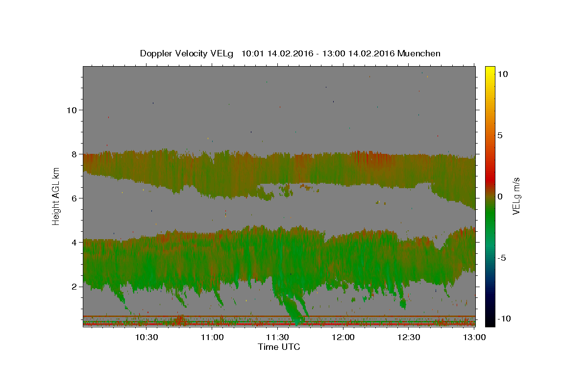Image resolution: width=588 pixels, height=392 pixels.
Task: Click the 12:30 time axis label
Action: coord(409,337)
